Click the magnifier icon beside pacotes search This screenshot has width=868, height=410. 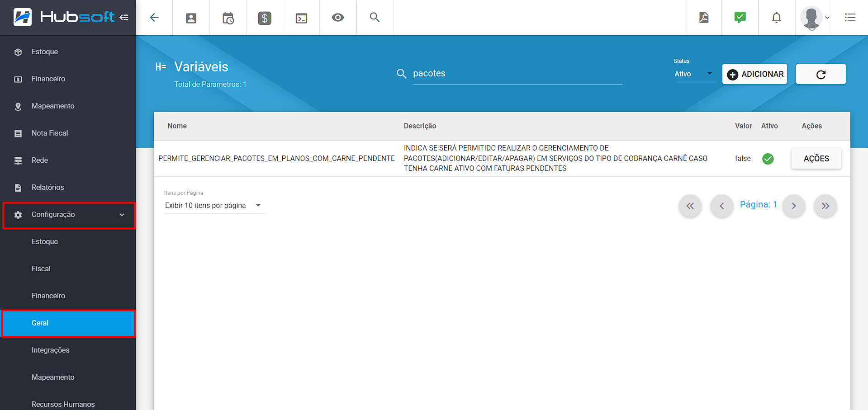pyautogui.click(x=401, y=74)
